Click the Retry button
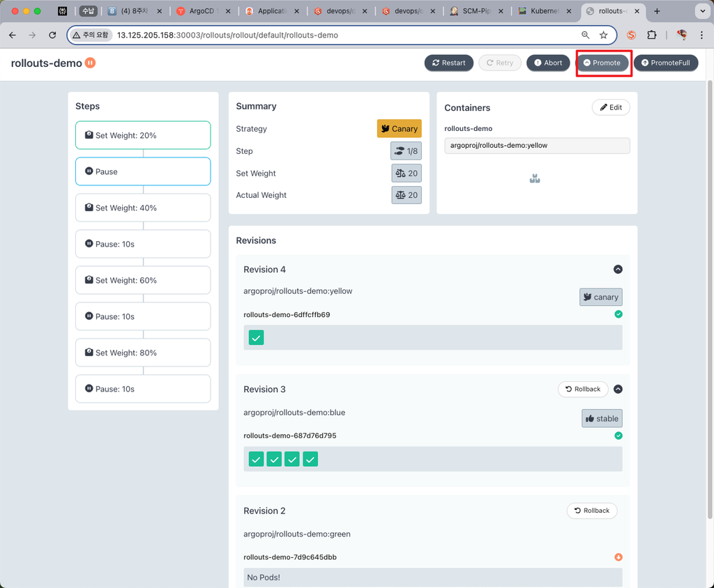Image resolution: width=714 pixels, height=588 pixels. (x=499, y=63)
